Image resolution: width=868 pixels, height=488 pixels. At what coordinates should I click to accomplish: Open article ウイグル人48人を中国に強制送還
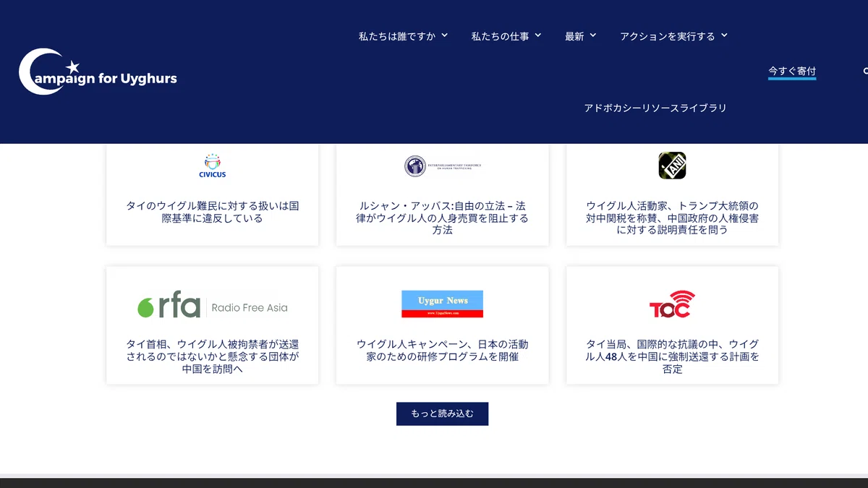672,356
